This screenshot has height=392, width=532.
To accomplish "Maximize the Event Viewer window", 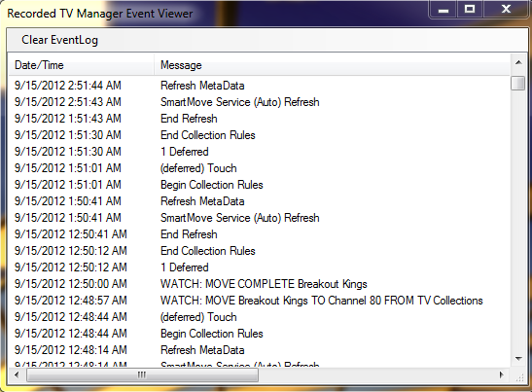I will (470, 10).
